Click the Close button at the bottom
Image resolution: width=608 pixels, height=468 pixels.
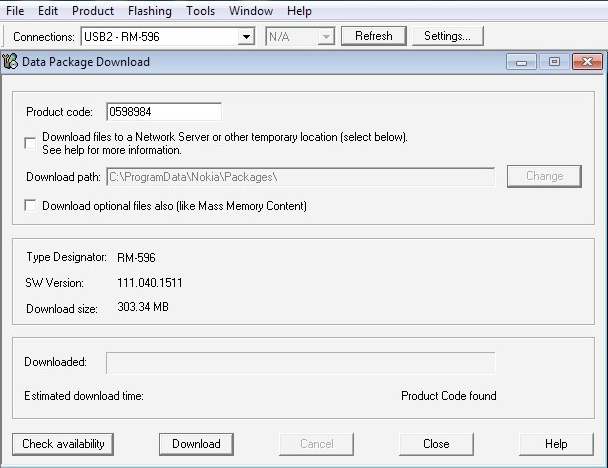(436, 444)
